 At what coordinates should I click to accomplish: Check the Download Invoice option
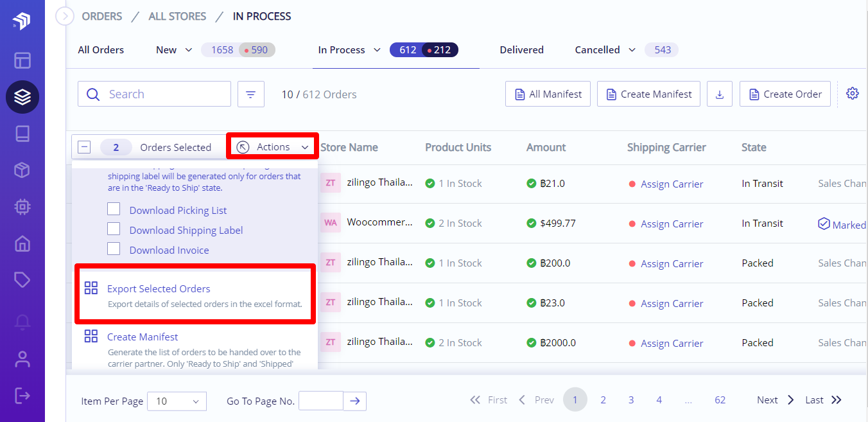(x=114, y=249)
